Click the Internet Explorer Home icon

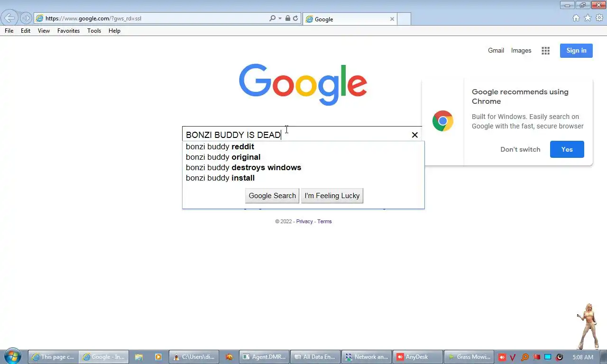(576, 18)
